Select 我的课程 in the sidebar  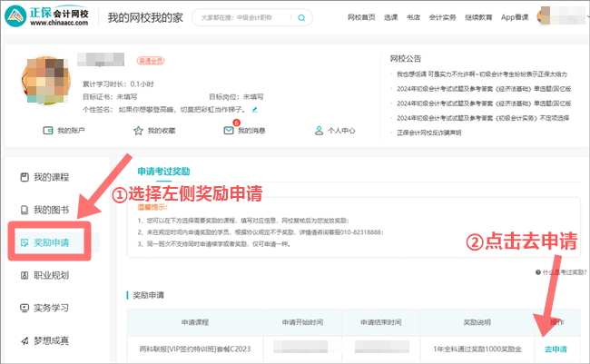pos(44,177)
